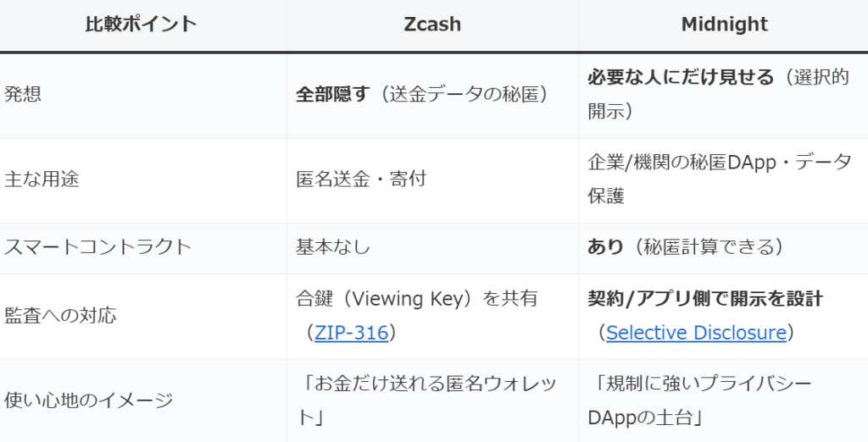Click the 「規制に強いプライバシーDAppの土台」 cell
Image resolution: width=868 pixels, height=442 pixels.
699,400
